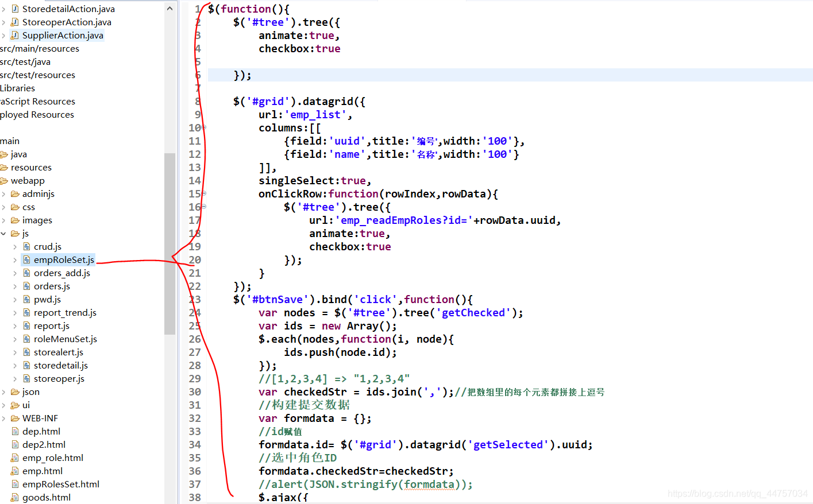This screenshot has height=504, width=813.
Task: Click the storeoper.js file icon
Action: (x=26, y=378)
